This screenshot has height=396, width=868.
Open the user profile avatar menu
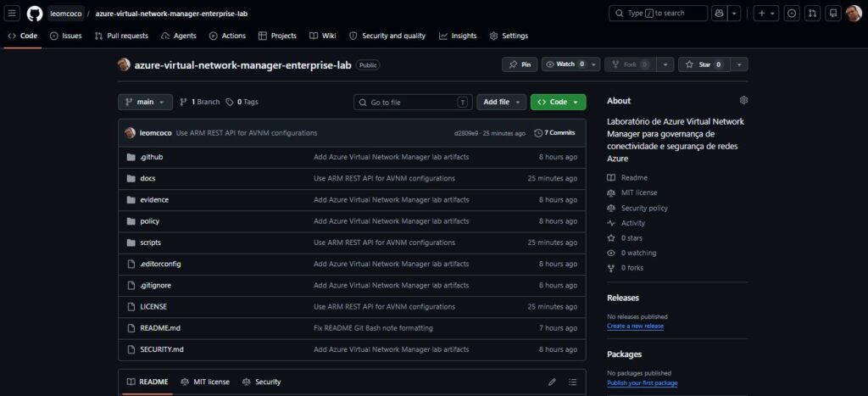click(x=854, y=14)
